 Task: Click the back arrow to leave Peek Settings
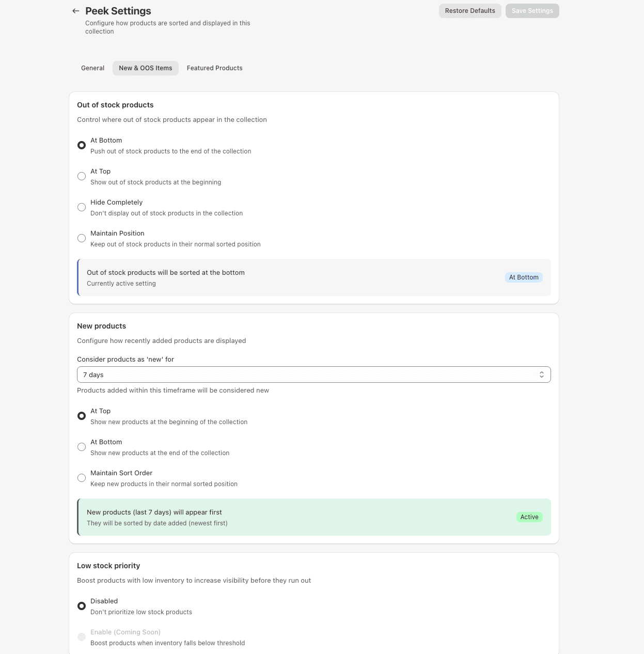[x=75, y=11]
